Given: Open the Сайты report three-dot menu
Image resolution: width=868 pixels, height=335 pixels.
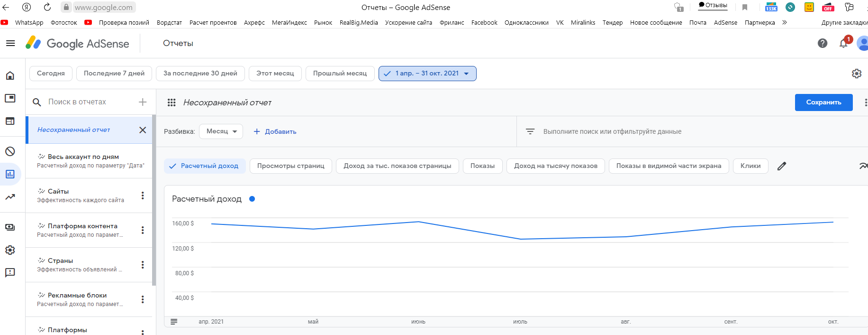Looking at the screenshot, I should point(143,195).
